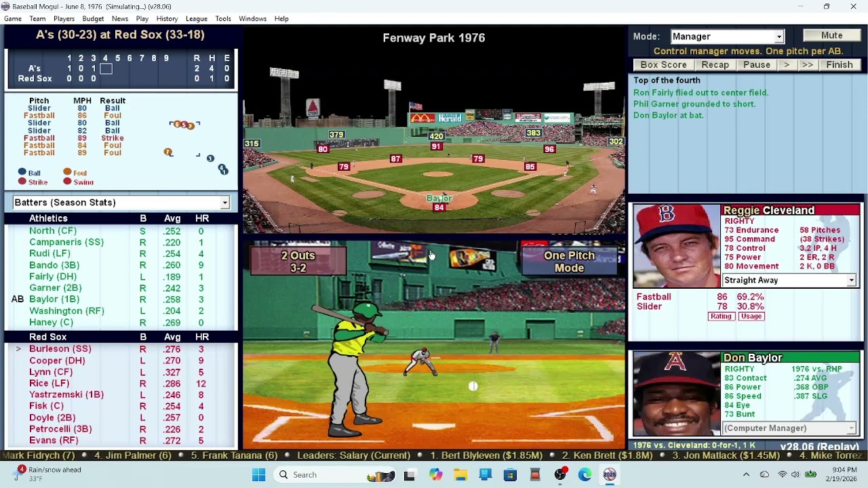
Task: Click pitch number 3 marker in strike zone chart
Action: (210, 159)
